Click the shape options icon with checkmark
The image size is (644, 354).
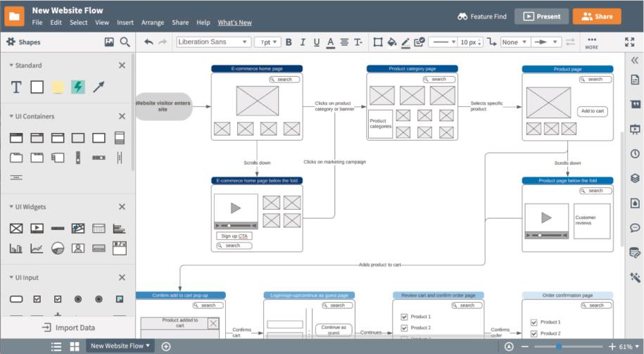(419, 42)
